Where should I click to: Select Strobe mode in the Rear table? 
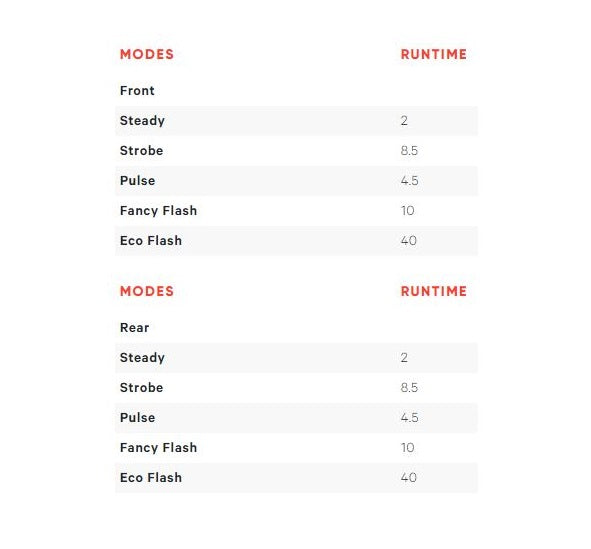(142, 388)
